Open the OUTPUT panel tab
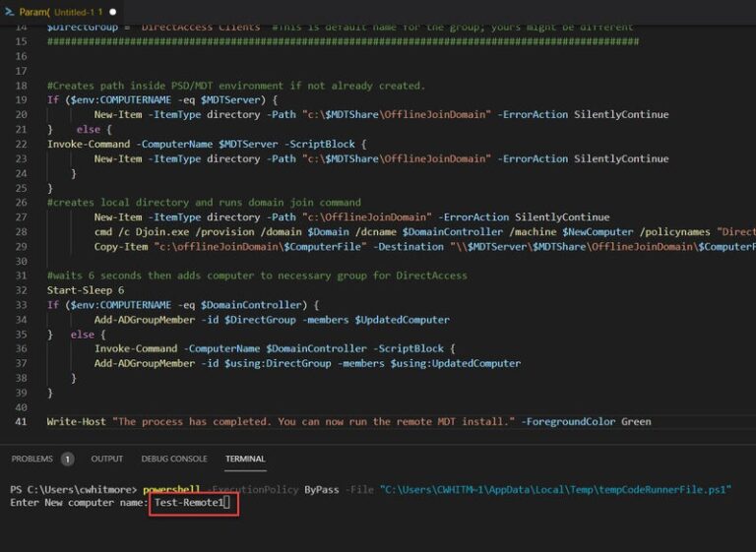Image resolution: width=756 pixels, height=552 pixels. pos(106,459)
